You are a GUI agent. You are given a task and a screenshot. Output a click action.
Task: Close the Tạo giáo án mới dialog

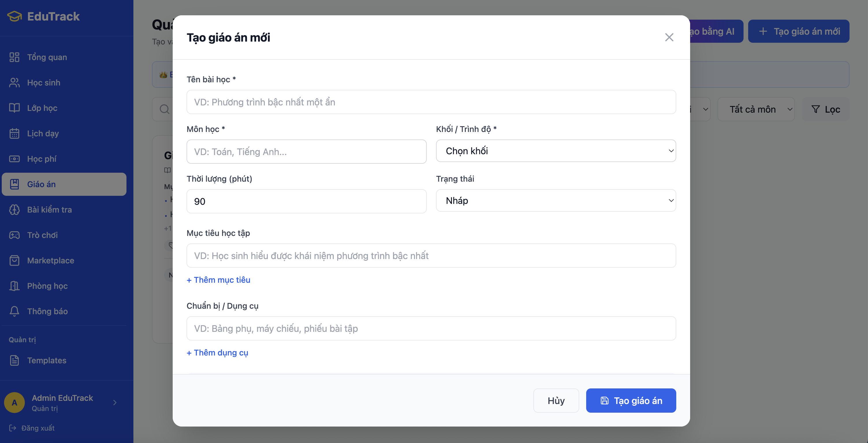pos(669,37)
